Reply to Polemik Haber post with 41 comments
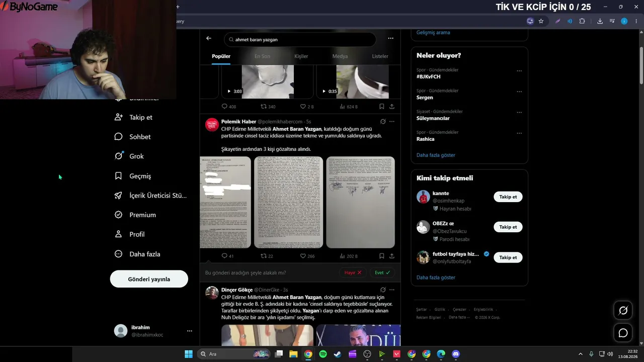Viewport: 644px width, 362px height. click(x=228, y=256)
